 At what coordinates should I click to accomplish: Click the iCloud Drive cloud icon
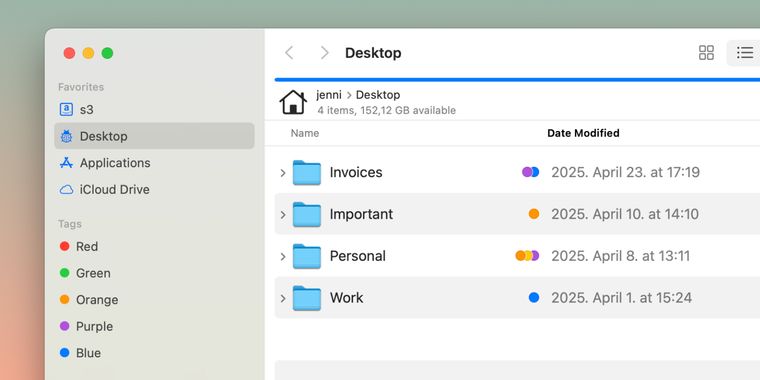tap(66, 190)
